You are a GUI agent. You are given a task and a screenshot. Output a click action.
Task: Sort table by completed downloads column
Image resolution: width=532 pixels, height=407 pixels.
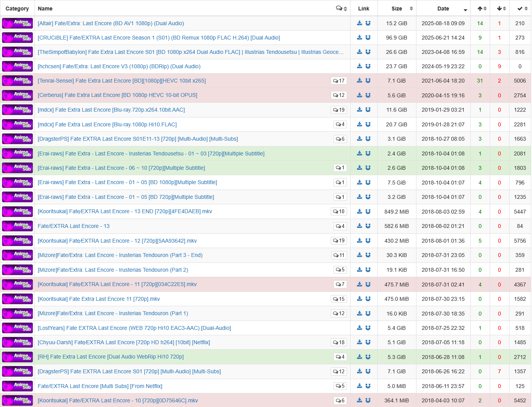[x=520, y=9]
